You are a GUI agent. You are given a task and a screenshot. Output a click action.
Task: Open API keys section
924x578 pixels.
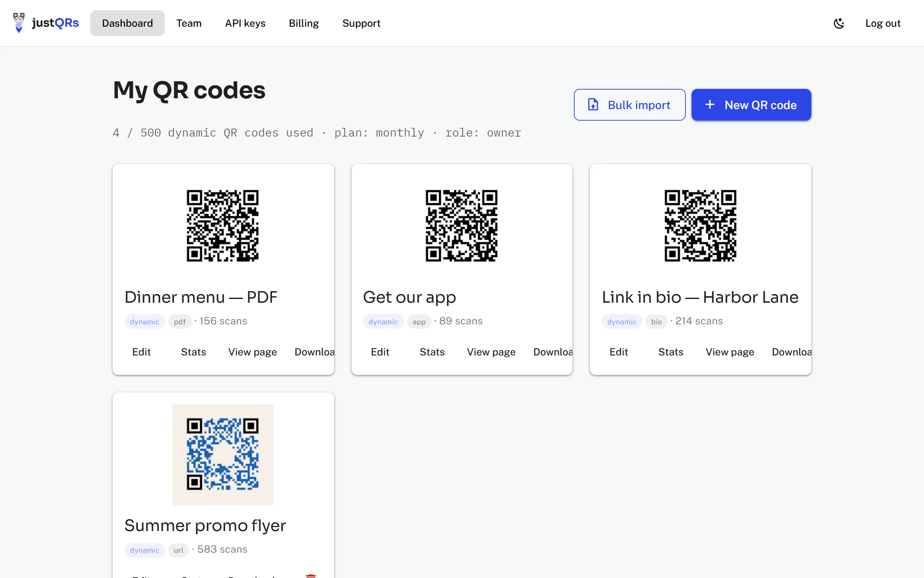pyautogui.click(x=245, y=23)
